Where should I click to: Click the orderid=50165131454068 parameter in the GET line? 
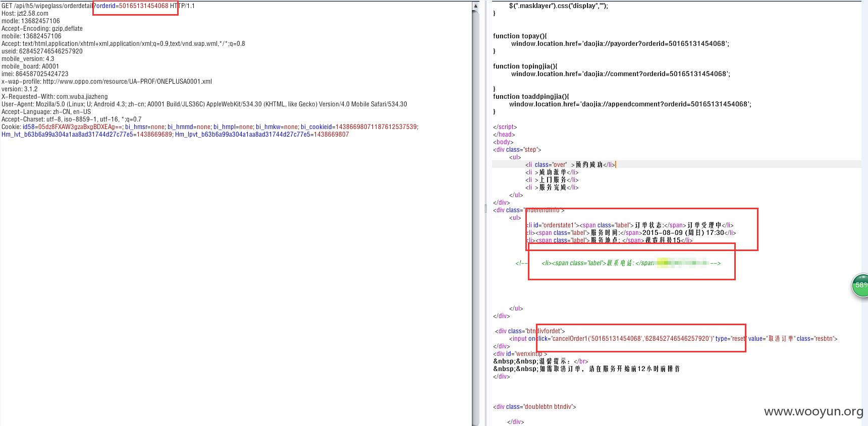click(132, 6)
